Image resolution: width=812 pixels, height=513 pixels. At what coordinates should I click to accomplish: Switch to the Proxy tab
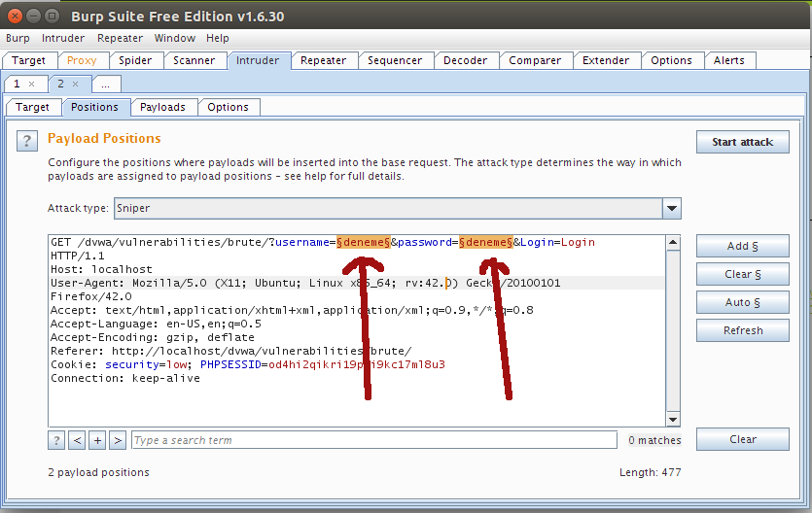[82, 60]
